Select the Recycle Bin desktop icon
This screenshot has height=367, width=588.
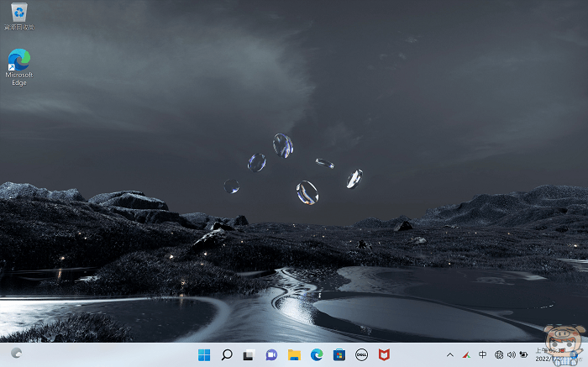(18, 13)
